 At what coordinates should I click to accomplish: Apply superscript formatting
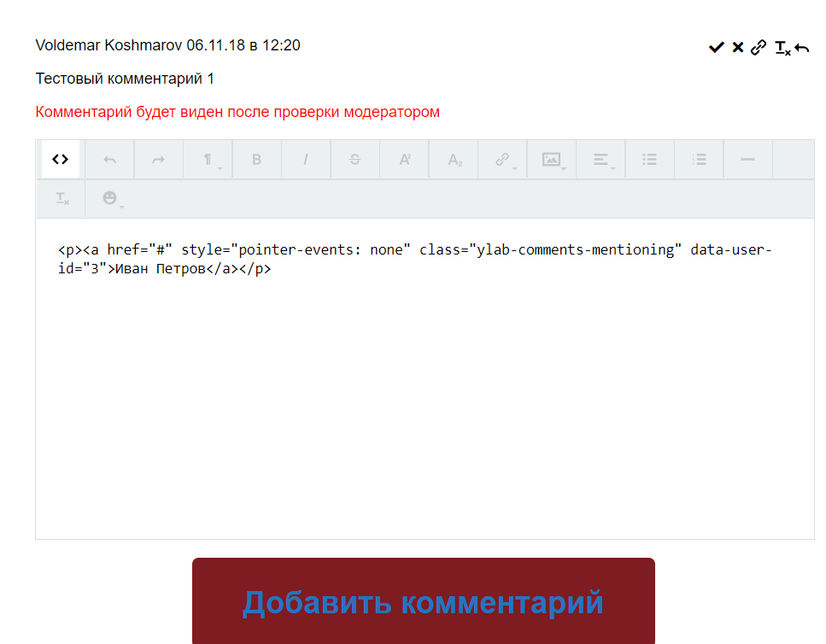[405, 160]
